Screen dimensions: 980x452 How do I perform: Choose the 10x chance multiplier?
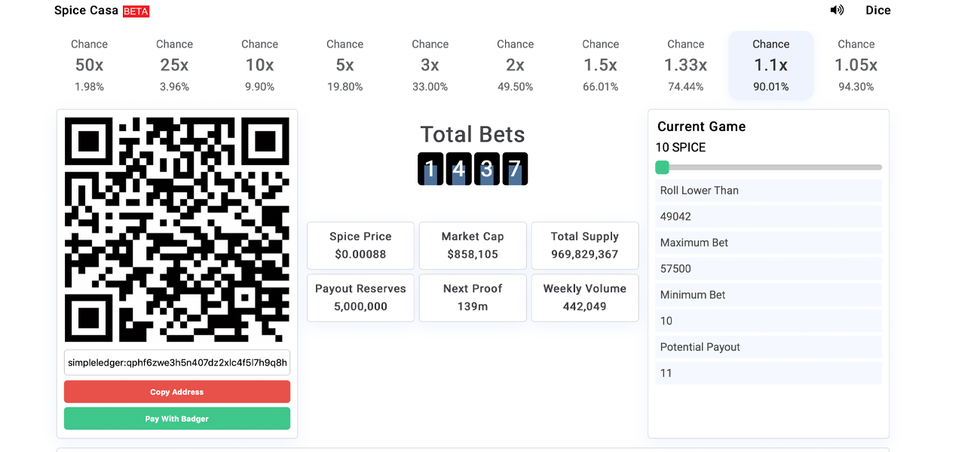259,65
